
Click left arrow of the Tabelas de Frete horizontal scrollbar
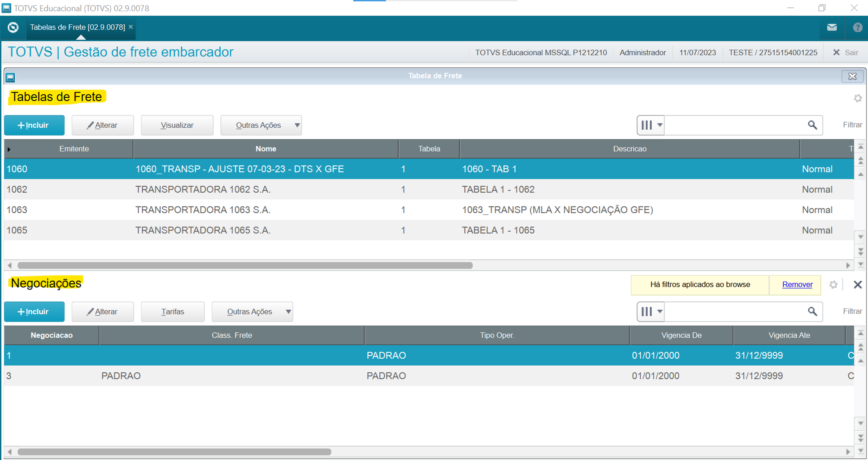pos(9,266)
